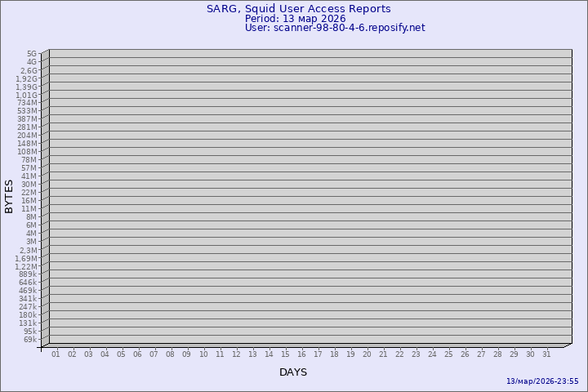
Task: Select day 20 on the days axis
Action: click(367, 354)
